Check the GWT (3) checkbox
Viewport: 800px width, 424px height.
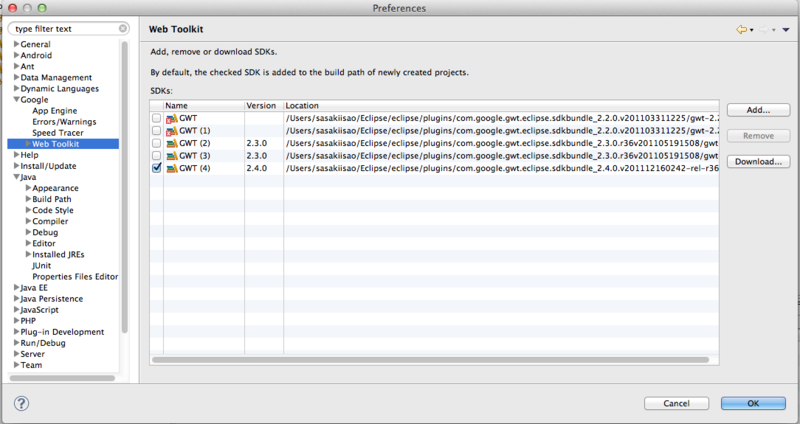click(x=156, y=156)
